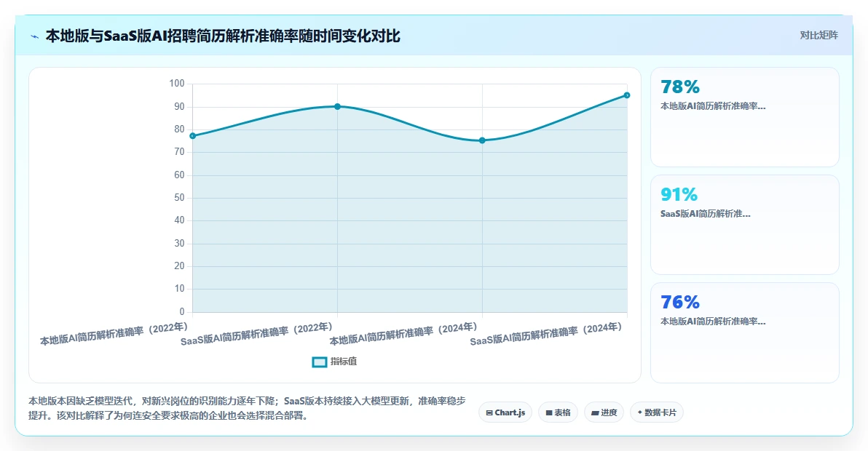Click the data point for SaaS版 2022年

[x=338, y=107]
